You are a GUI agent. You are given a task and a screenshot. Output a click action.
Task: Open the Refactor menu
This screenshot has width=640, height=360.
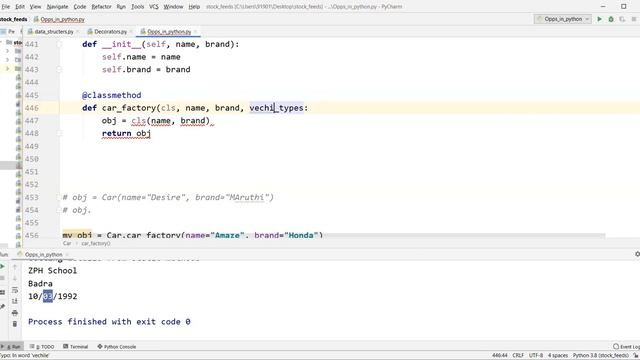pyautogui.click(x=101, y=7)
